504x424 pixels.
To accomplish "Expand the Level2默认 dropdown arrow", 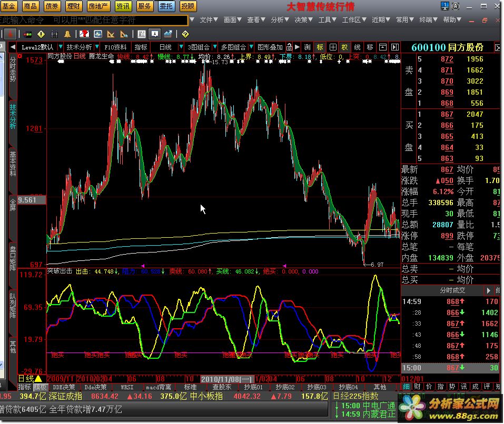I will click(x=60, y=47).
